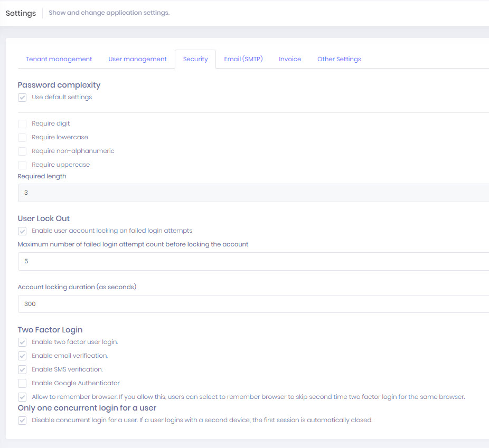Check the Require uppercase option
The image size is (489, 448).
click(x=22, y=165)
